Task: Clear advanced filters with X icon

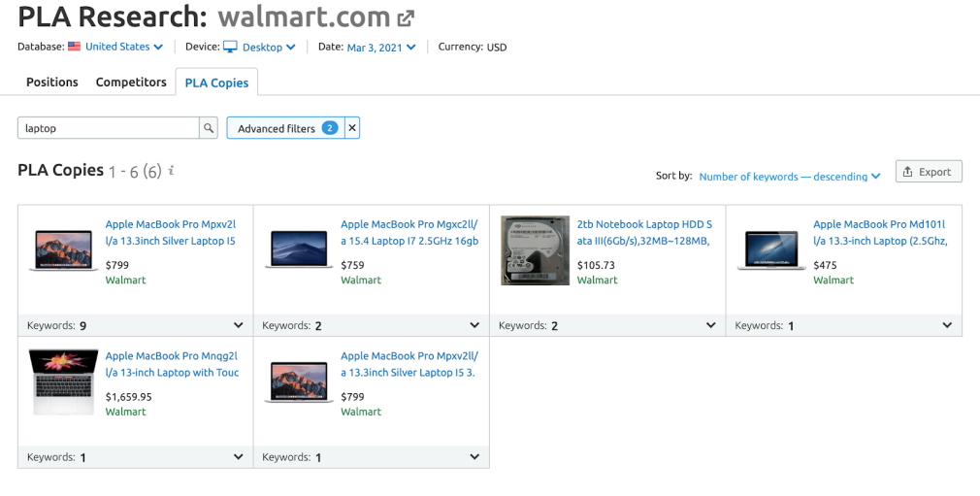Action: click(x=352, y=128)
